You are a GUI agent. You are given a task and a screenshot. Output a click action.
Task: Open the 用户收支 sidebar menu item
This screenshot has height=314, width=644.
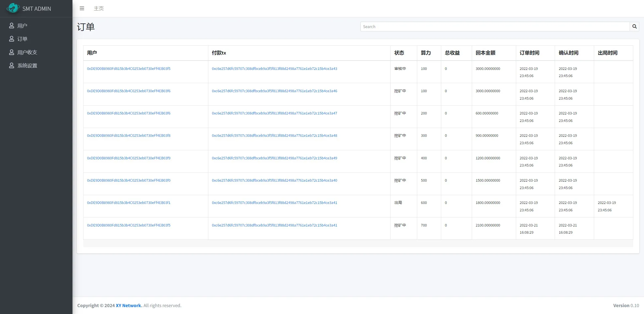27,52
